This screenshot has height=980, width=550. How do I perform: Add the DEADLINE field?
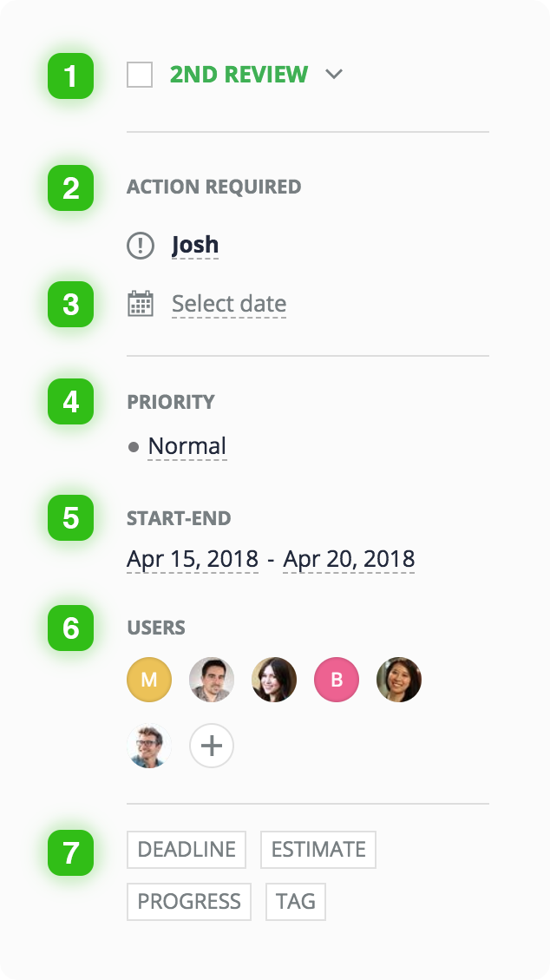coord(187,850)
